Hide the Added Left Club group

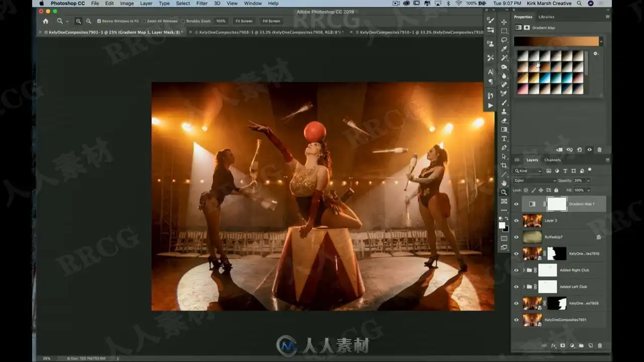pyautogui.click(x=516, y=287)
